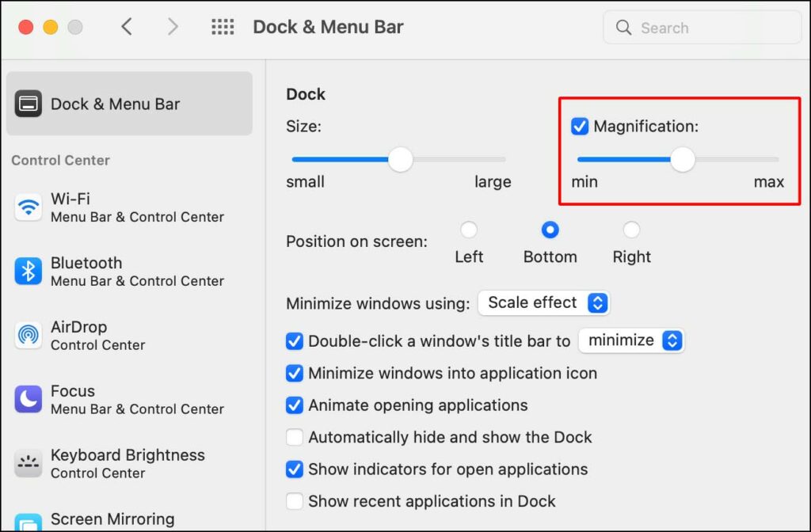
Task: Select Right for Dock position
Action: pos(631,230)
